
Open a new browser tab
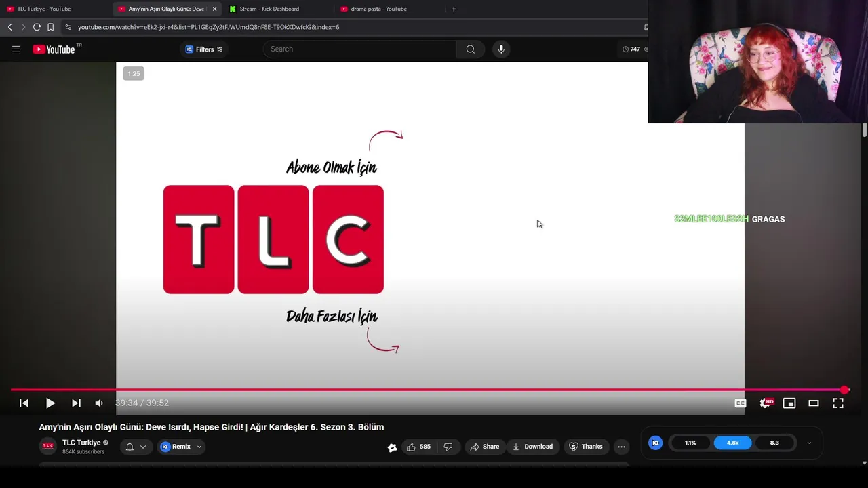click(454, 9)
